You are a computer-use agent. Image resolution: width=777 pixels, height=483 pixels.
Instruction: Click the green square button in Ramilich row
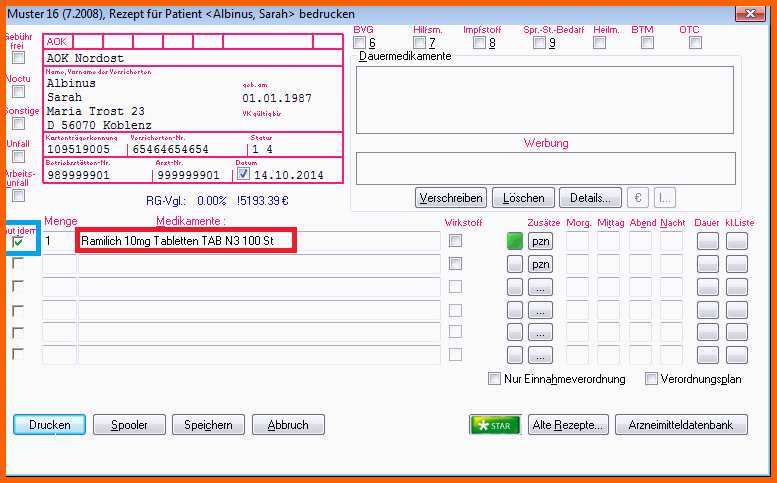coord(515,241)
